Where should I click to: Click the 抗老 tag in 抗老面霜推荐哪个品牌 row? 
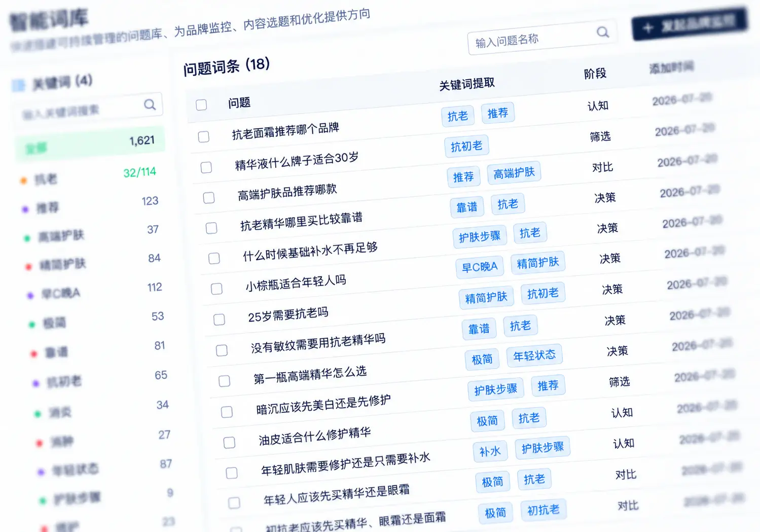[458, 116]
